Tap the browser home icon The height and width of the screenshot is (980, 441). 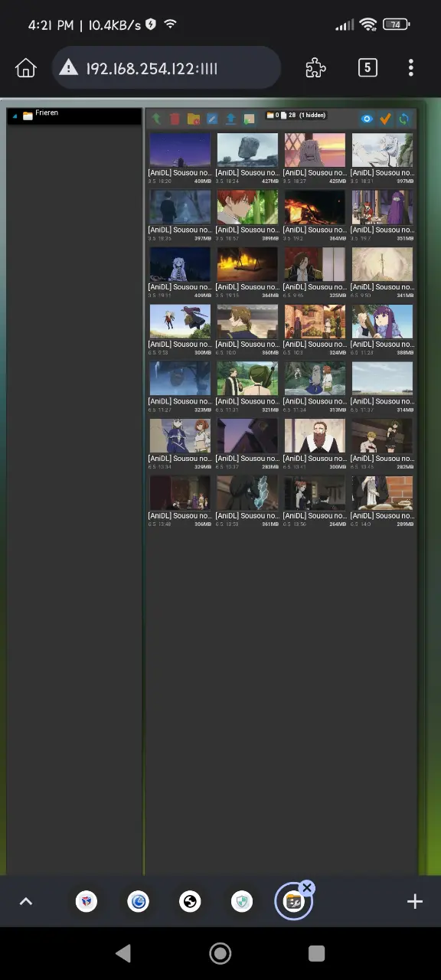26,67
